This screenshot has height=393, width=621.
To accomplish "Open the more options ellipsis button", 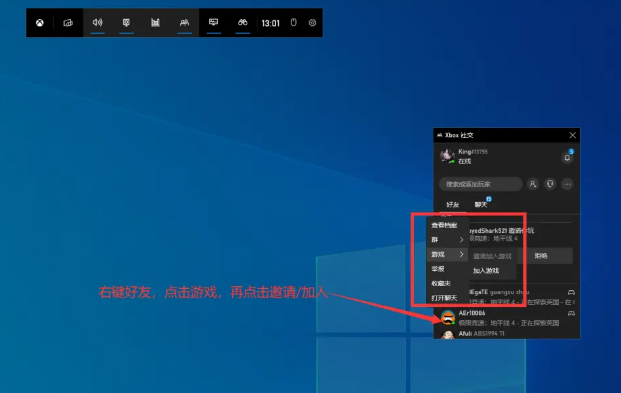I will coord(568,184).
